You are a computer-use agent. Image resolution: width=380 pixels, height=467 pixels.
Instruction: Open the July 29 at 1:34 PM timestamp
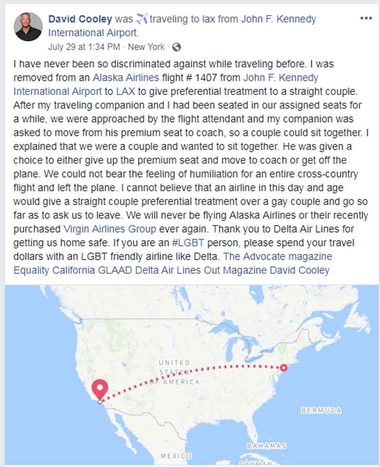(x=84, y=47)
